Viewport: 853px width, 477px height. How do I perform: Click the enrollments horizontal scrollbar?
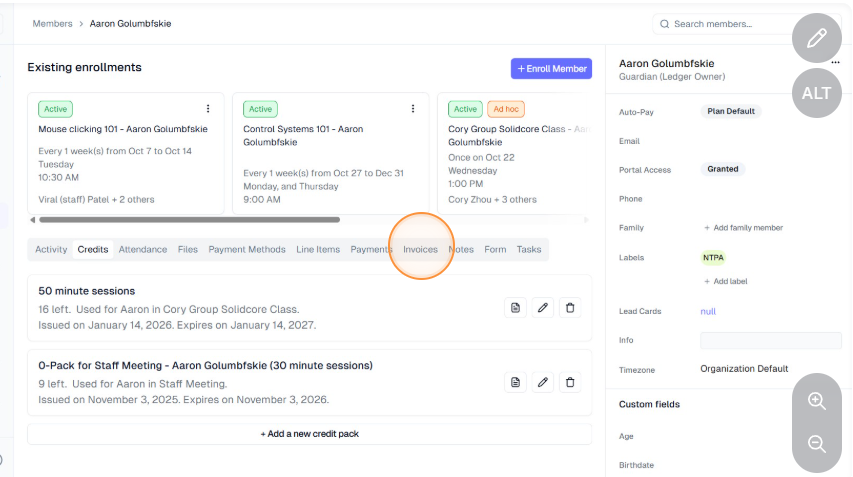tap(189, 220)
